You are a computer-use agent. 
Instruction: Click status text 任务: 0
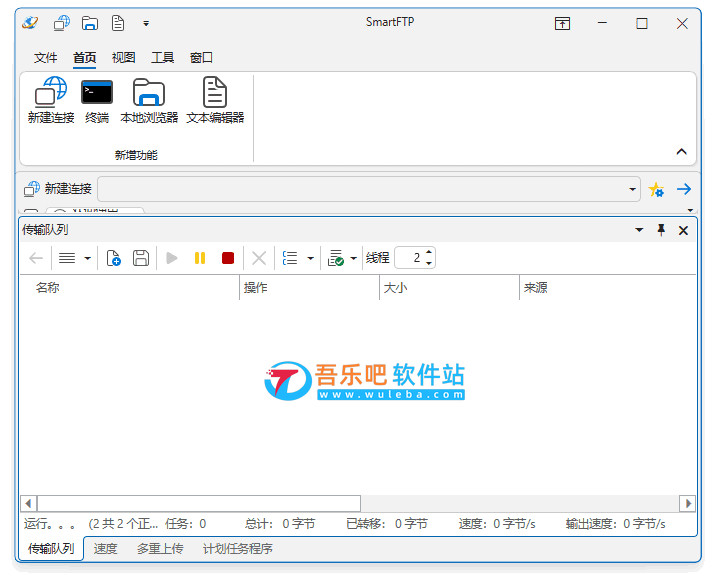pyautogui.click(x=185, y=524)
